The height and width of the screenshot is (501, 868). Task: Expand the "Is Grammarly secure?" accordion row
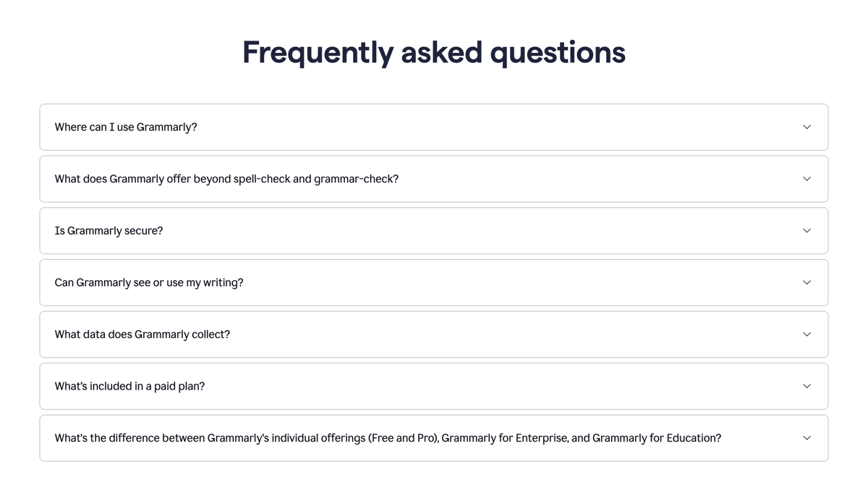[x=434, y=230]
